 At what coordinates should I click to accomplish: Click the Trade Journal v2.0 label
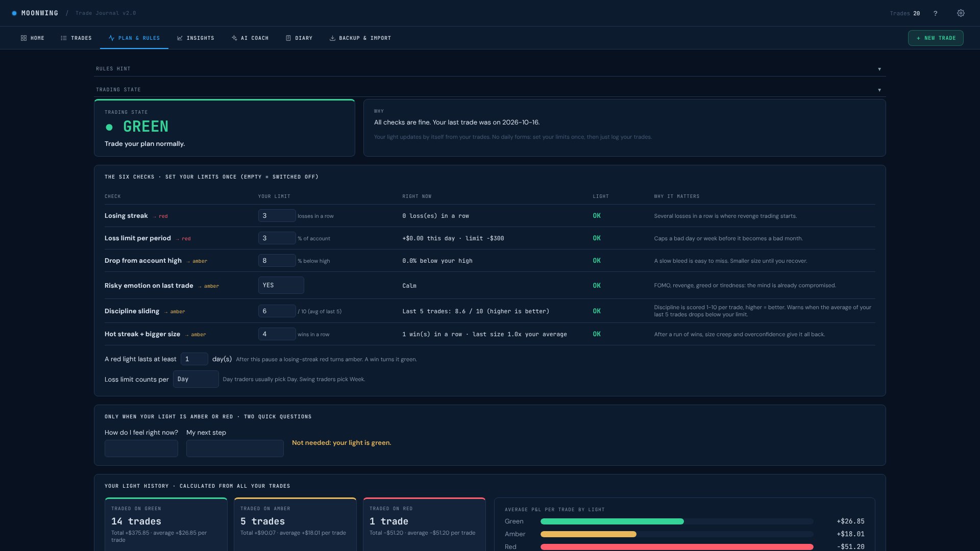tap(106, 13)
